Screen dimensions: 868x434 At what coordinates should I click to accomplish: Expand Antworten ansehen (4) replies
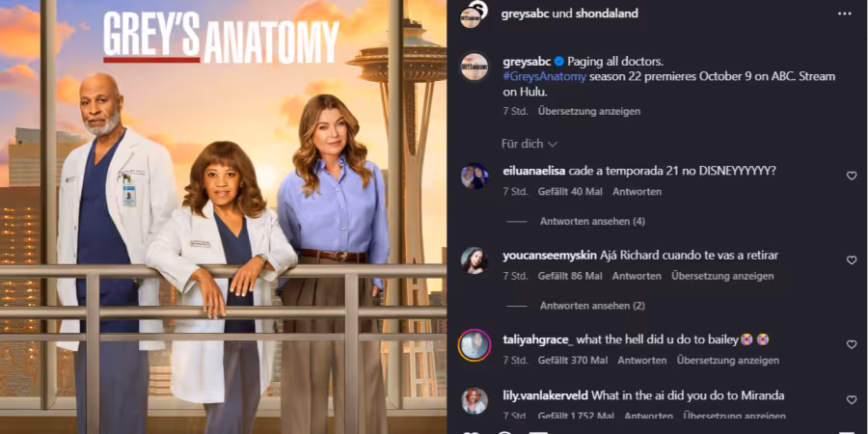tap(592, 222)
